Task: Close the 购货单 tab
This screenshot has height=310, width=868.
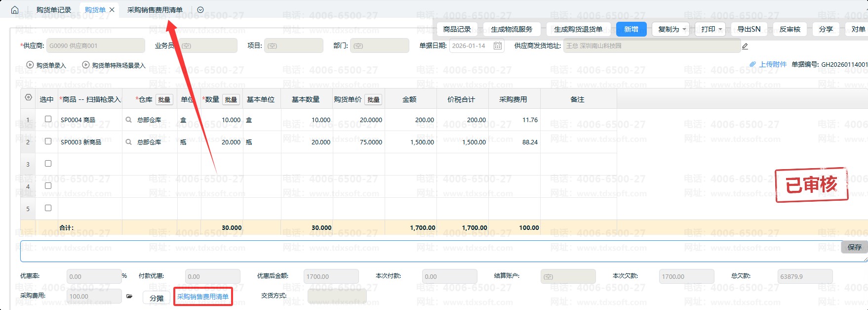Action: [x=112, y=10]
